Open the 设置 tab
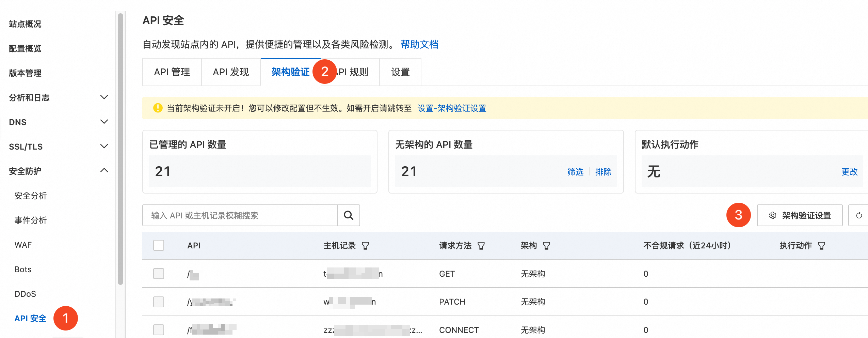The width and height of the screenshot is (868, 338). [400, 72]
